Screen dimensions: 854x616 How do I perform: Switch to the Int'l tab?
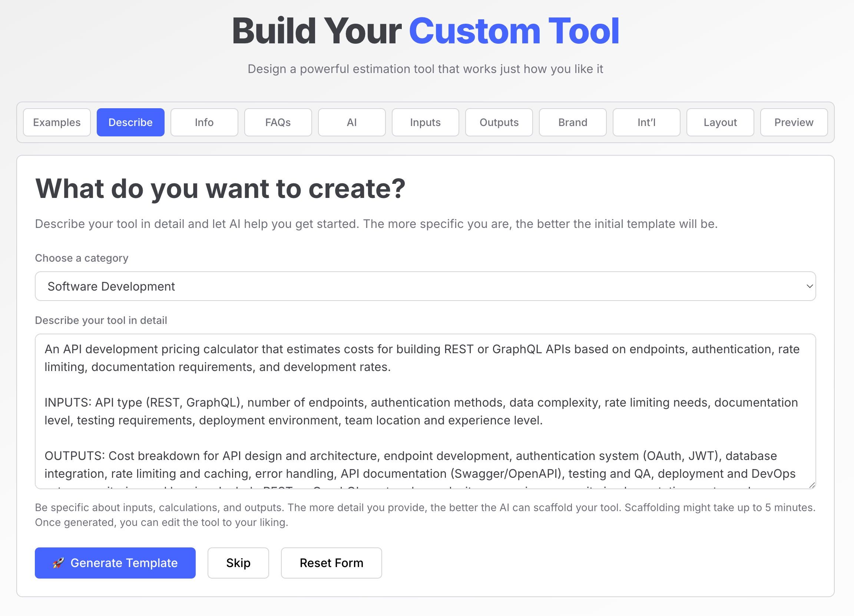646,122
